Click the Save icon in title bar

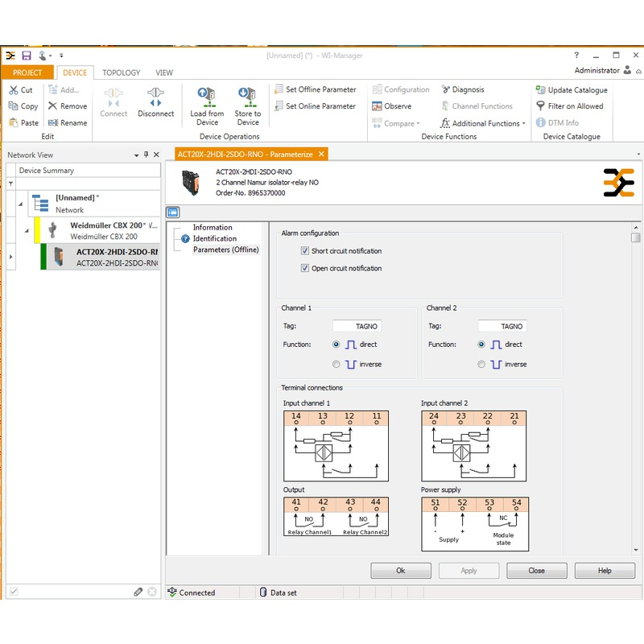27,56
